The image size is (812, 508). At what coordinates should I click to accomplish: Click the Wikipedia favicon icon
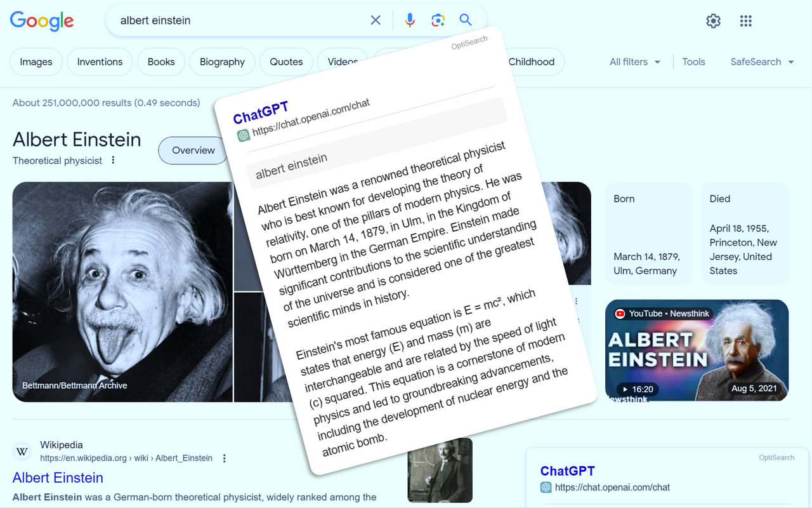(x=22, y=452)
